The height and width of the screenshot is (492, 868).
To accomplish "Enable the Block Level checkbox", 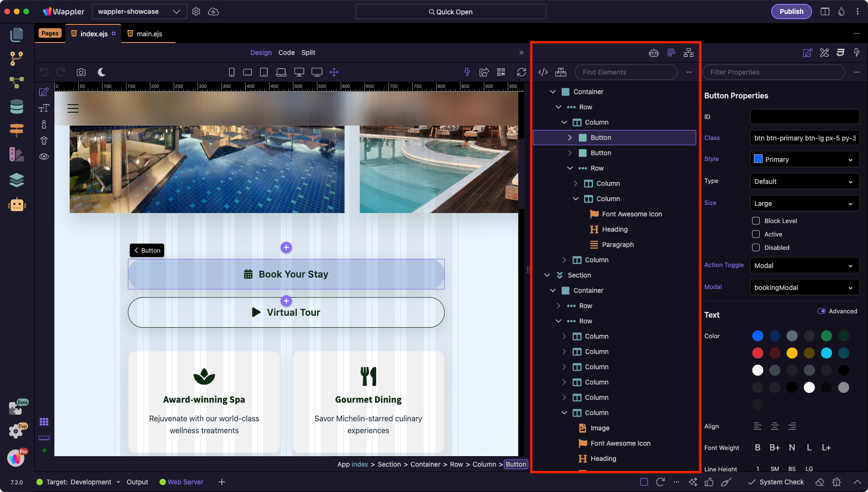I will 756,221.
